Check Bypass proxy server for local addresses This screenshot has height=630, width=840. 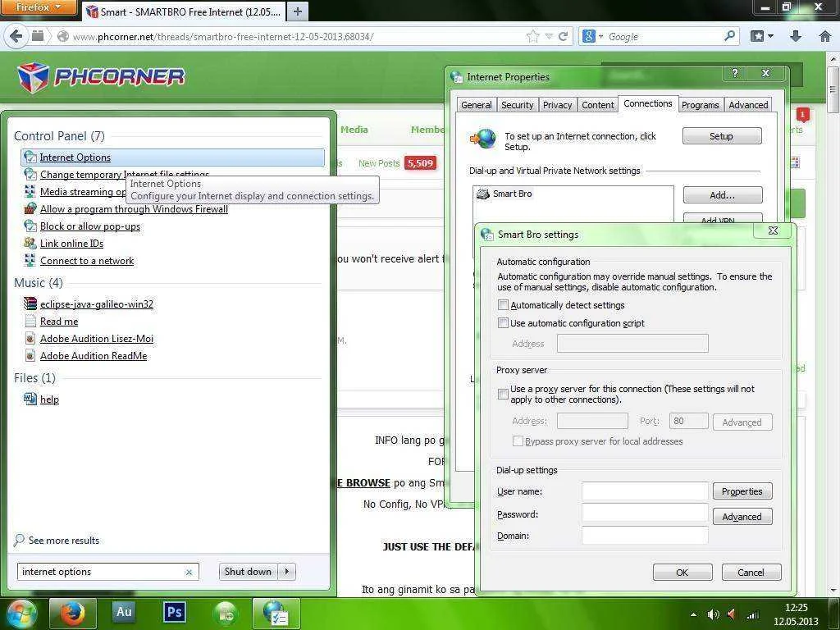(x=518, y=441)
